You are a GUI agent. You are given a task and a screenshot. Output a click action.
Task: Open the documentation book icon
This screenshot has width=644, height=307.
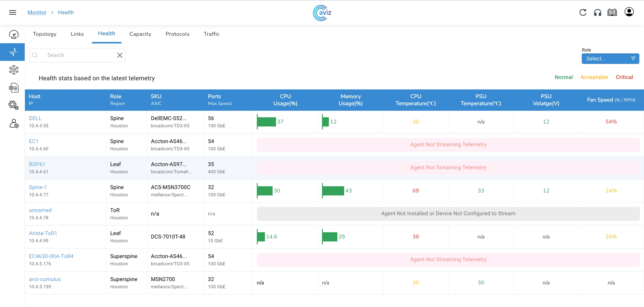point(612,12)
